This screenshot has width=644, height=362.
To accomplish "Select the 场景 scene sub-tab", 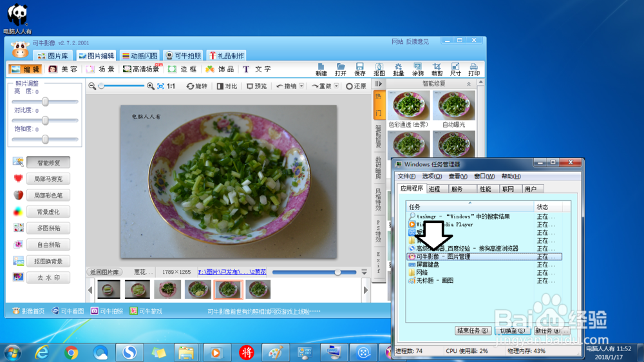I will click(x=100, y=69).
